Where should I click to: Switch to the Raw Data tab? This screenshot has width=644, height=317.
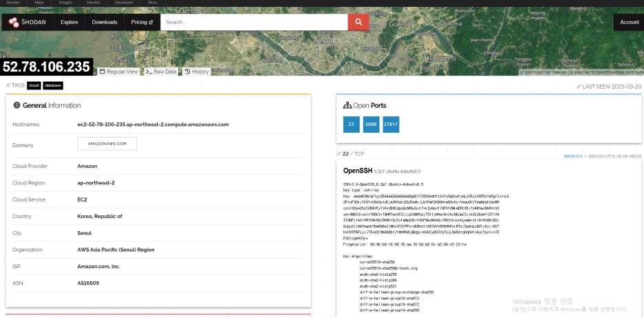[161, 72]
